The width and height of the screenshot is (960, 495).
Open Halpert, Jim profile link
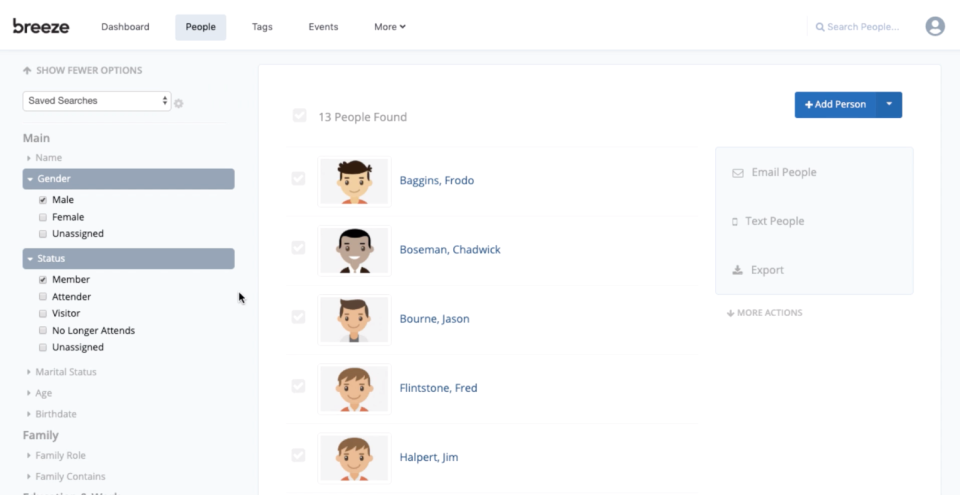coord(429,458)
